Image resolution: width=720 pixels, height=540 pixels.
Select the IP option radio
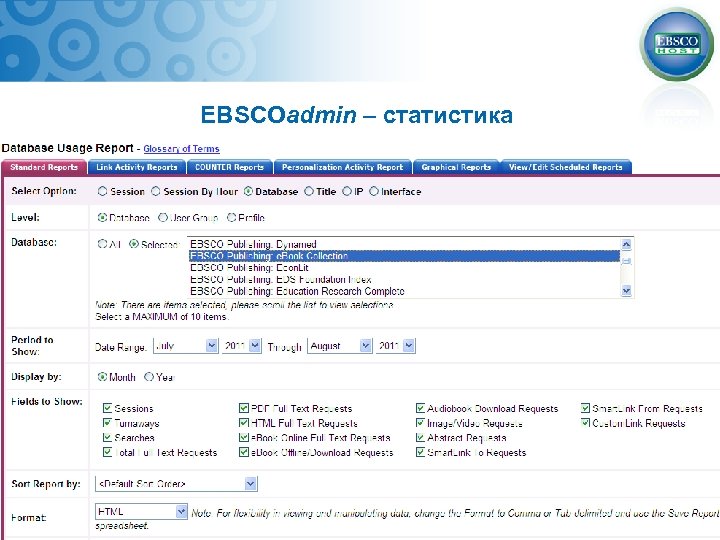pyautogui.click(x=347, y=191)
